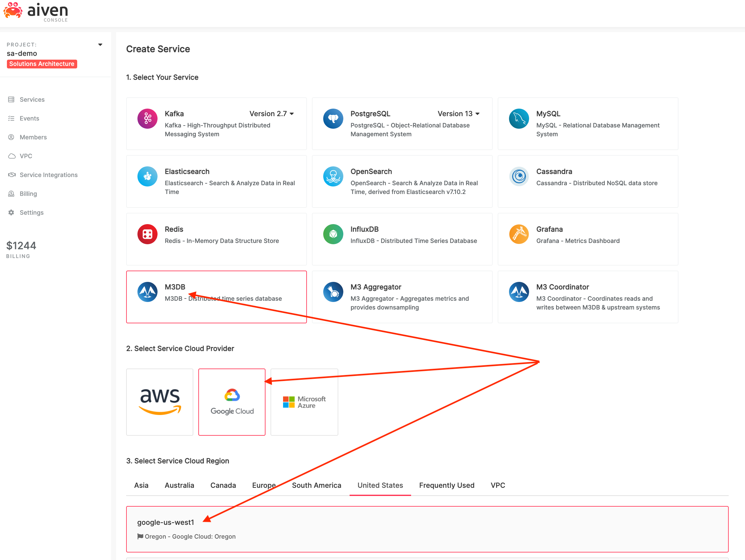
Task: Click the Oregon - Google Cloud description
Action: point(190,536)
